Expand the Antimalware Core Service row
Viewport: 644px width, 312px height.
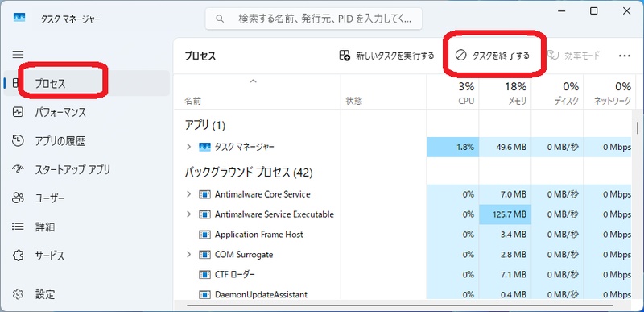[x=188, y=194]
